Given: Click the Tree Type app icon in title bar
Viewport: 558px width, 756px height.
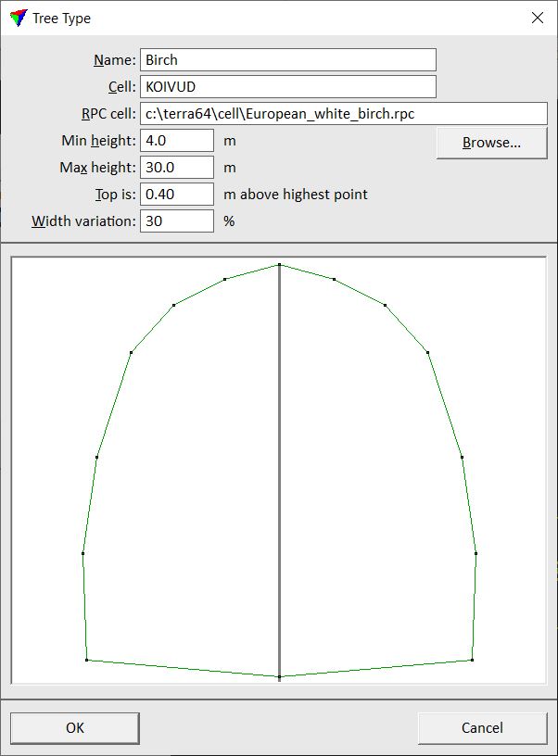Looking at the screenshot, I should pyautogui.click(x=18, y=18).
